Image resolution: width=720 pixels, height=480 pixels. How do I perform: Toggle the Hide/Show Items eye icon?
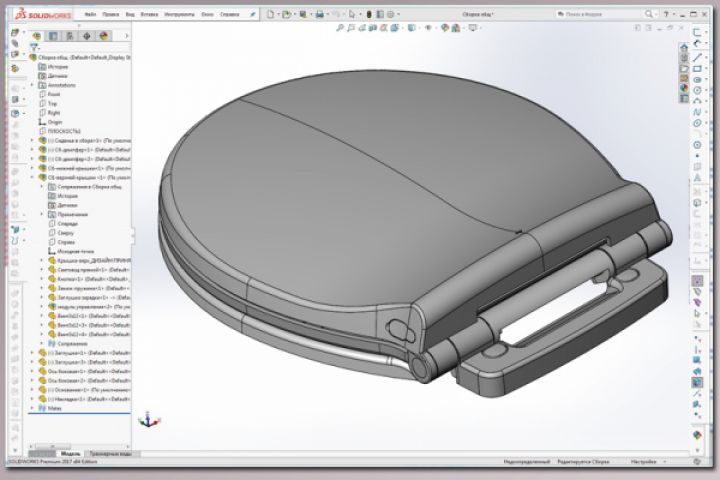click(x=428, y=28)
